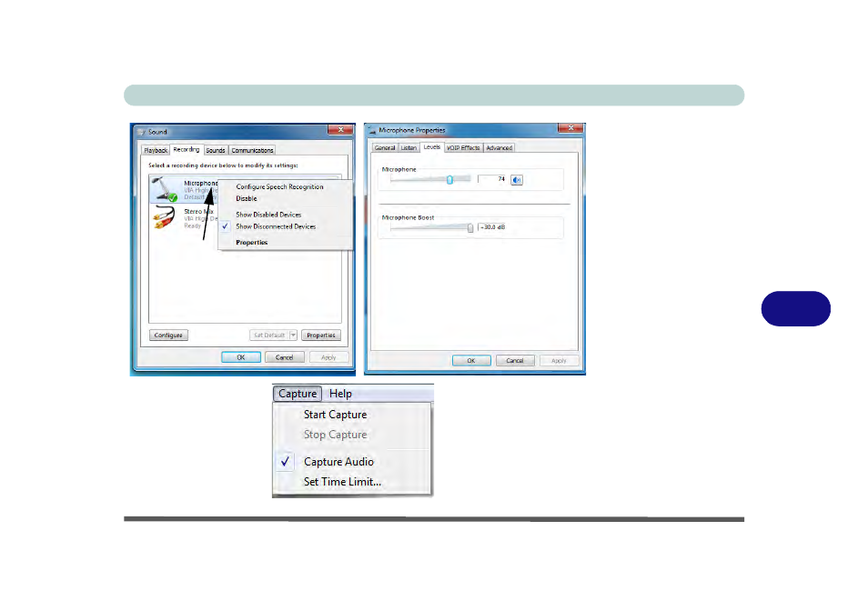This screenshot has width=868, height=611.
Task: Click the microphone level value field showing 74
Action: [x=492, y=179]
